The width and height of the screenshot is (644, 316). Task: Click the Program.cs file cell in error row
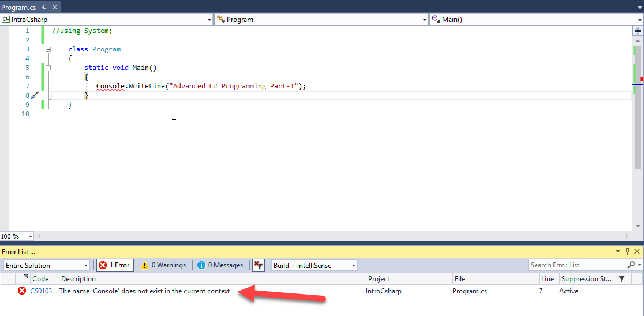coord(470,291)
